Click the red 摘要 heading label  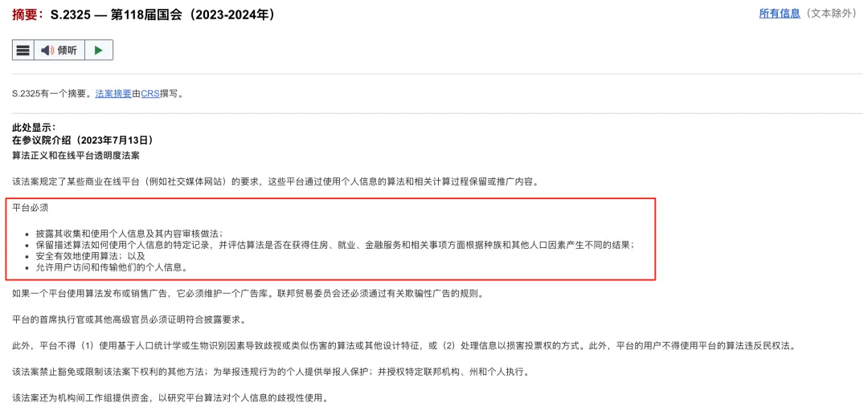tap(27, 15)
